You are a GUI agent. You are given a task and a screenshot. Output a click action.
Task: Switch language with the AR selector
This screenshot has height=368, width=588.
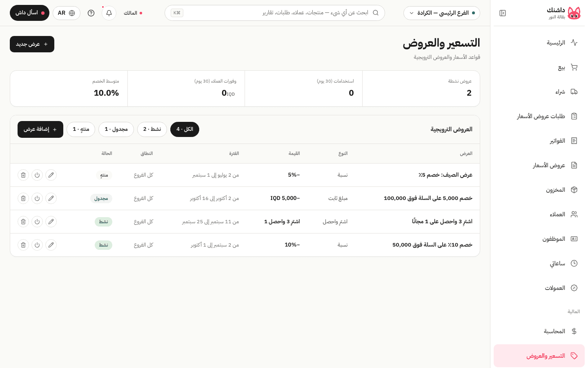click(x=67, y=13)
